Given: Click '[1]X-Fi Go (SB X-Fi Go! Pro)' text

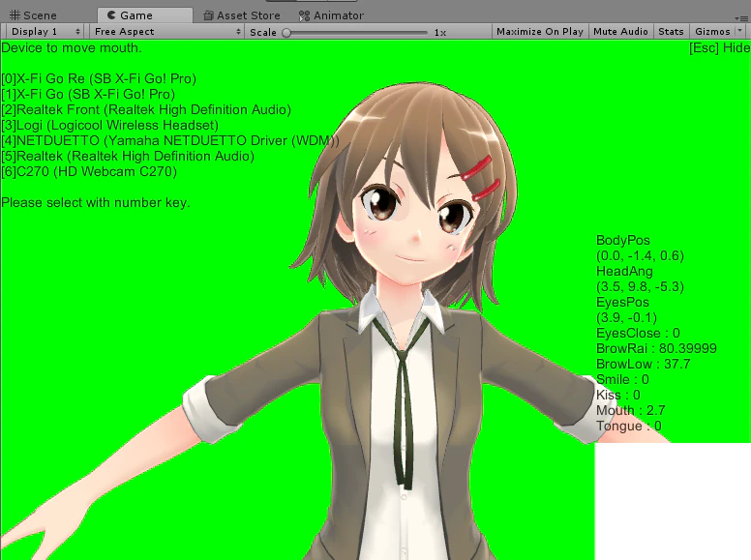Looking at the screenshot, I should click(x=88, y=94).
